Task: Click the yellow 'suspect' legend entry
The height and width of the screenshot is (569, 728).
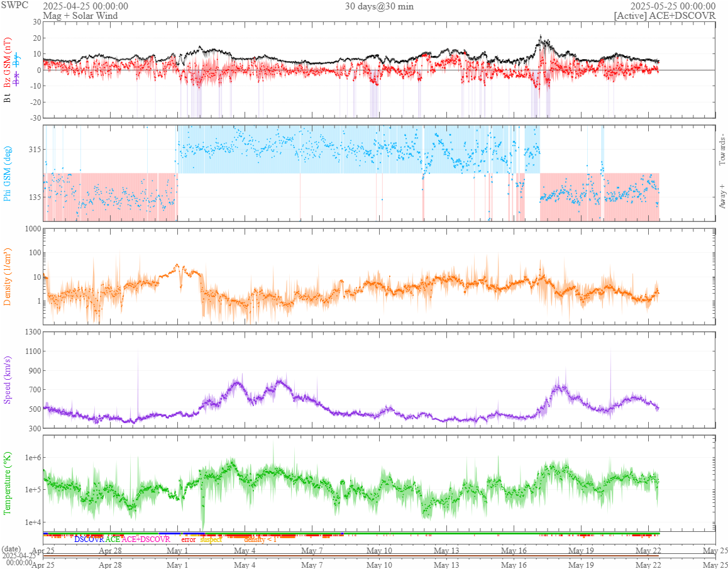Action: tap(211, 539)
